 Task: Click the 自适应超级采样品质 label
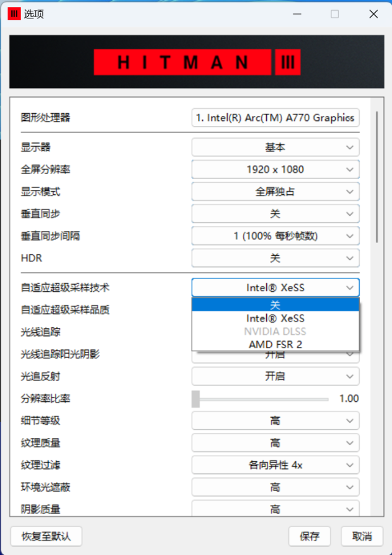click(65, 310)
